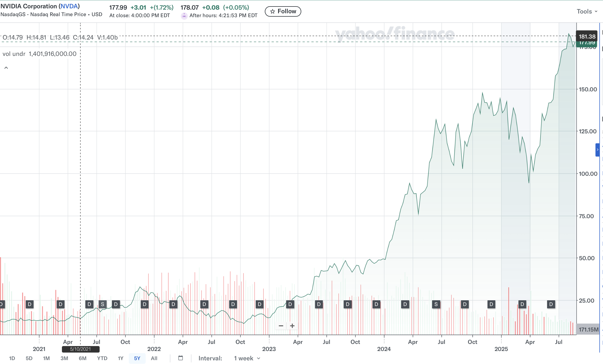Screen dimensions: 603x364
Task: Click the December 2022 dividend D marker
Action: pos(260,304)
